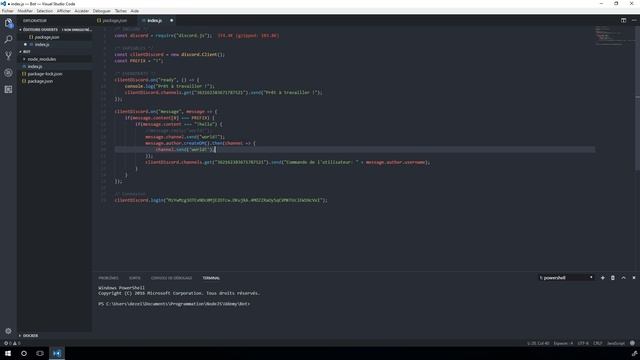
Task: Maximize the terminal panel with up chevron
Action: (x=623, y=278)
